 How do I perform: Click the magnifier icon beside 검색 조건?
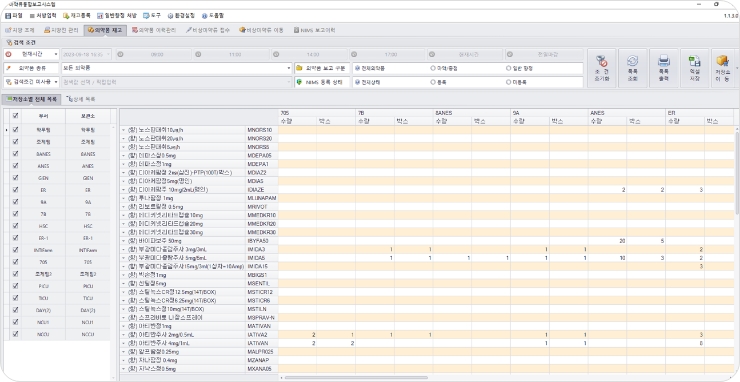pos(8,42)
